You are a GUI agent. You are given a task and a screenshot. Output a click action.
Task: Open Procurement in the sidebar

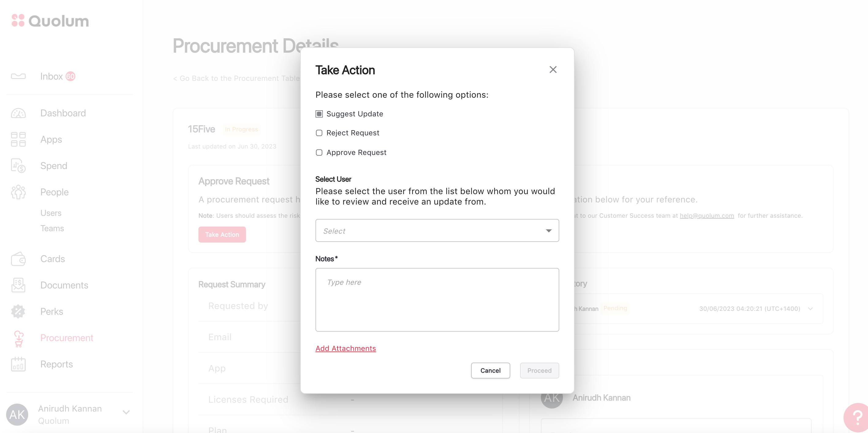[x=66, y=338]
